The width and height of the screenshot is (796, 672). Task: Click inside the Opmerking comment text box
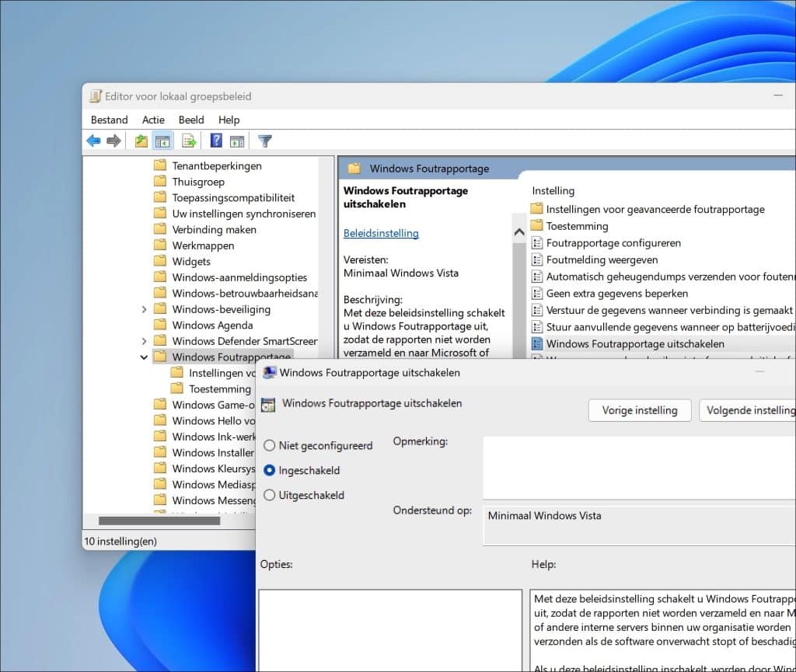(640, 468)
